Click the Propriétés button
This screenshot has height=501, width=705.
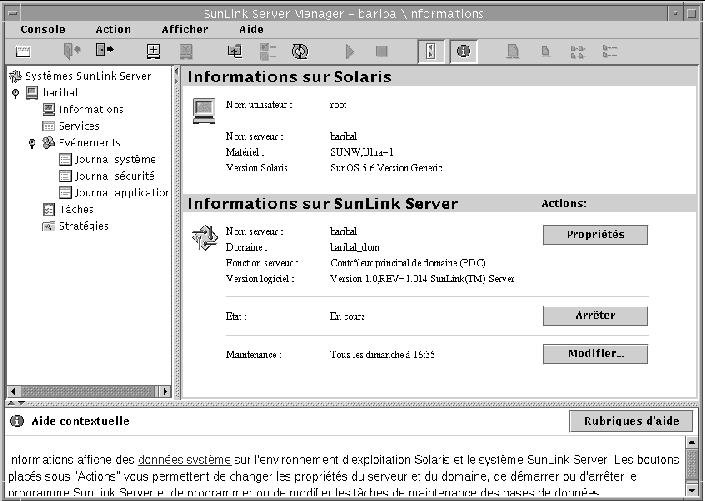595,235
